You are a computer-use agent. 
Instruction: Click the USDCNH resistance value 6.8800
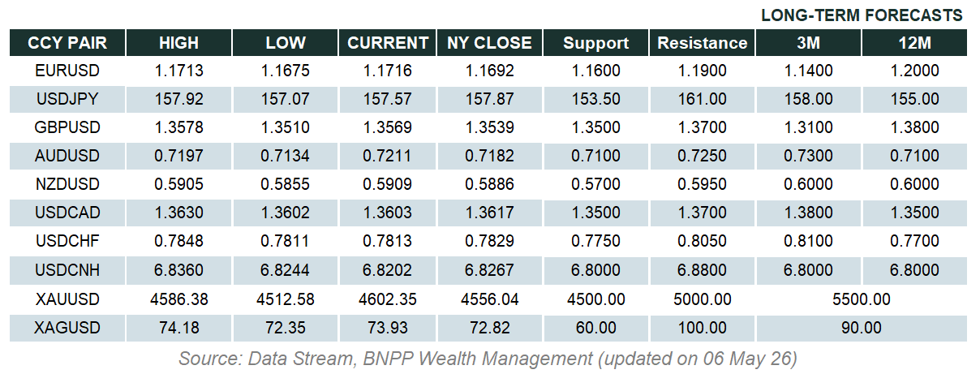point(702,271)
